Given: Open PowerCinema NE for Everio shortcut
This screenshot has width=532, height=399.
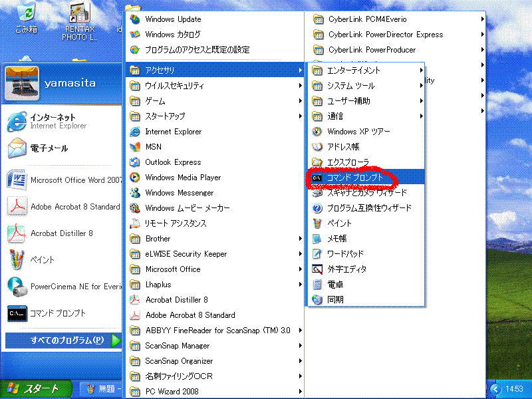Looking at the screenshot, I should point(64,287).
